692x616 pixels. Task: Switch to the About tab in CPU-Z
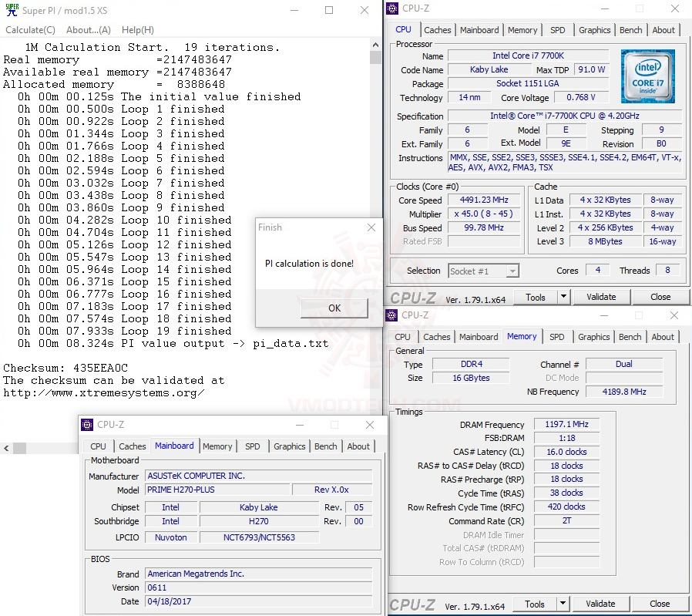(x=663, y=30)
